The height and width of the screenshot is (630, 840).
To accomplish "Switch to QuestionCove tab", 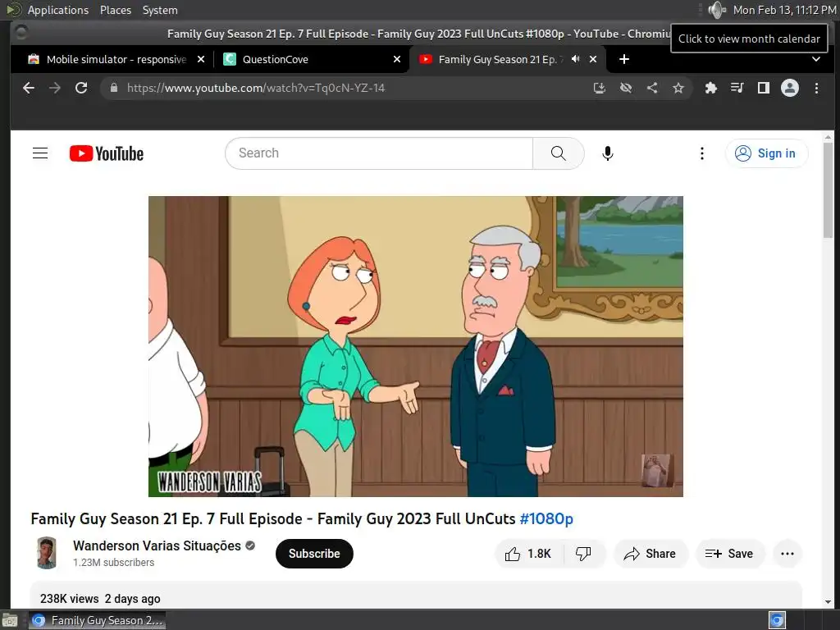I will [312, 59].
